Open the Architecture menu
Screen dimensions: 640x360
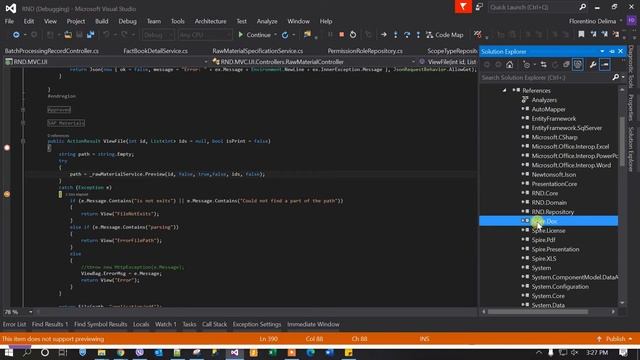[x=210, y=21]
